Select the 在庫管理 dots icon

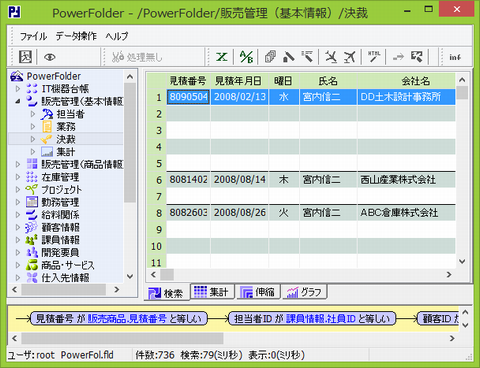click(x=32, y=177)
